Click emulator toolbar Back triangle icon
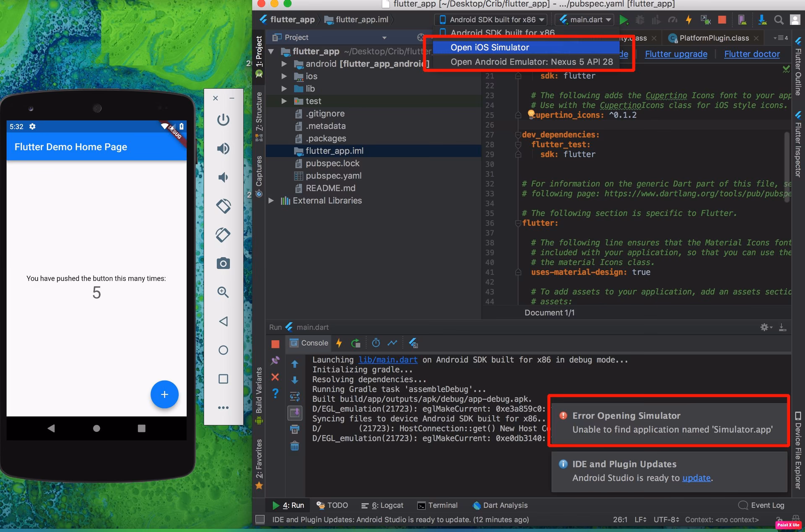The width and height of the screenshot is (805, 532). [x=223, y=321]
